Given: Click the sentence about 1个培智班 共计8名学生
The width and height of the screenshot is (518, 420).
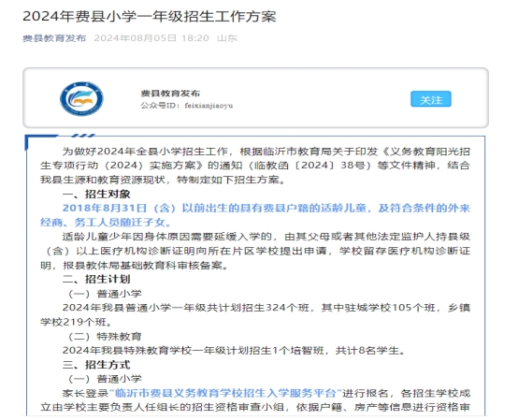Looking at the screenshot, I should coord(234,350).
